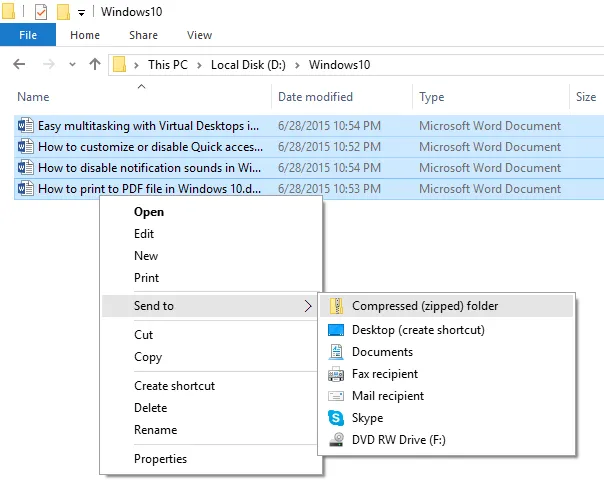This screenshot has height=495, width=604.
Task: Select the Easy multitasking with Virtual Desktops file
Action: (x=147, y=126)
